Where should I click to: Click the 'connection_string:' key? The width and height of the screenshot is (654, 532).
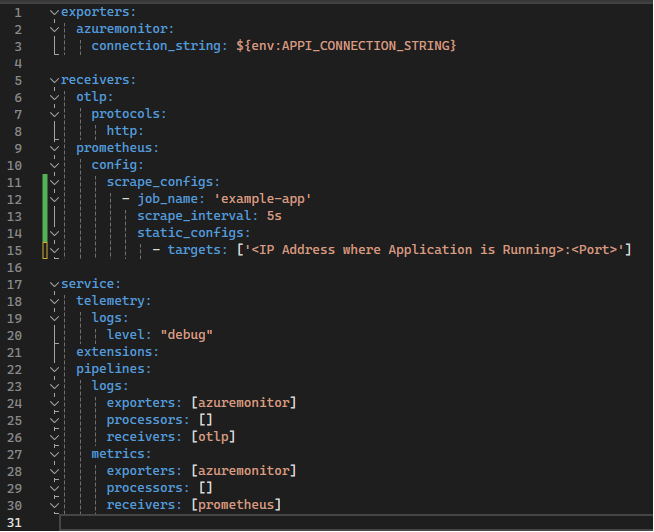click(x=160, y=46)
